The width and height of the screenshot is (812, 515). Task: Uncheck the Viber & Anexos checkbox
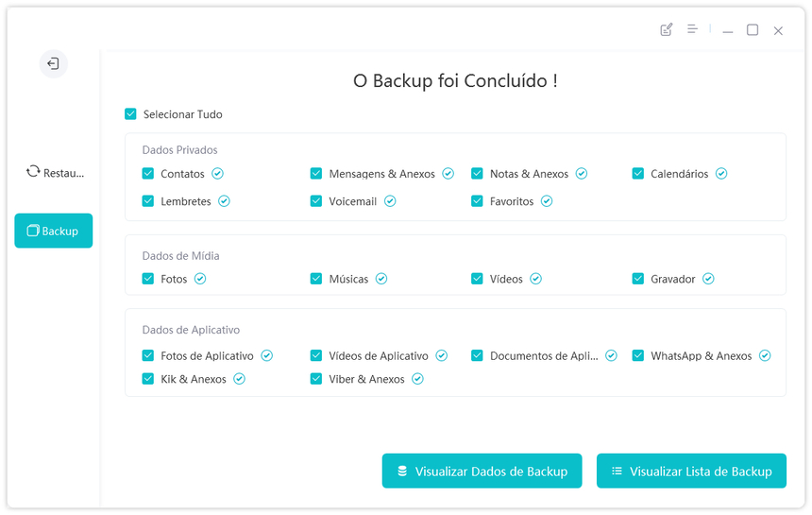[x=316, y=379]
